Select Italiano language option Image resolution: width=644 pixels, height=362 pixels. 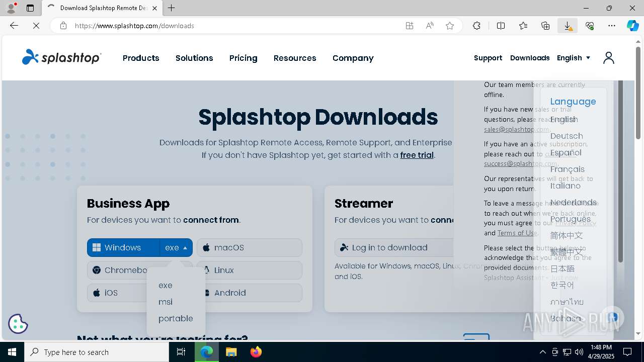(566, 186)
